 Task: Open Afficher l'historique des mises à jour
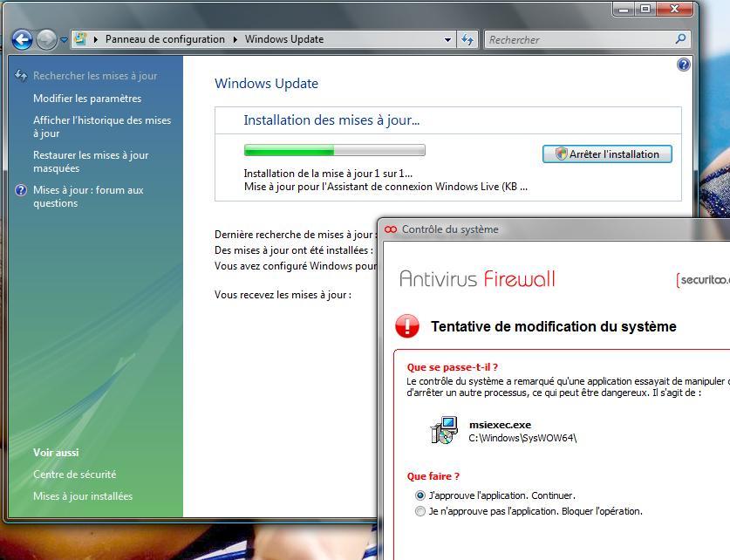coord(102,126)
